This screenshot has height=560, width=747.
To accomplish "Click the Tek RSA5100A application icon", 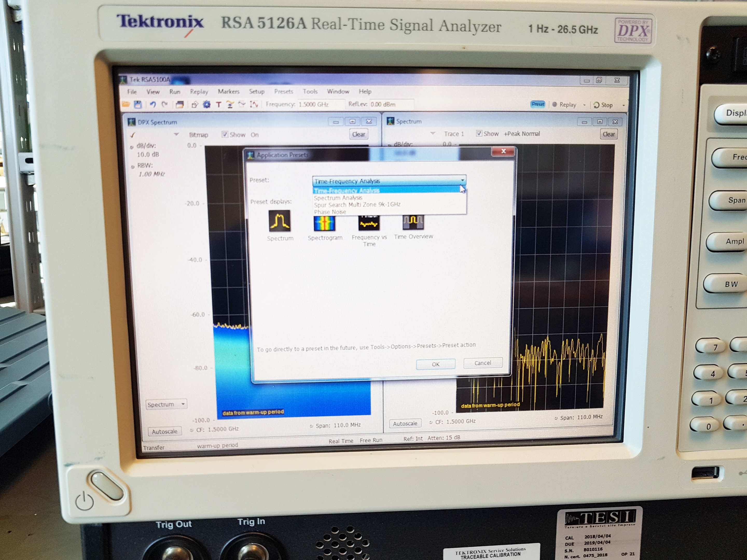I will click(123, 80).
